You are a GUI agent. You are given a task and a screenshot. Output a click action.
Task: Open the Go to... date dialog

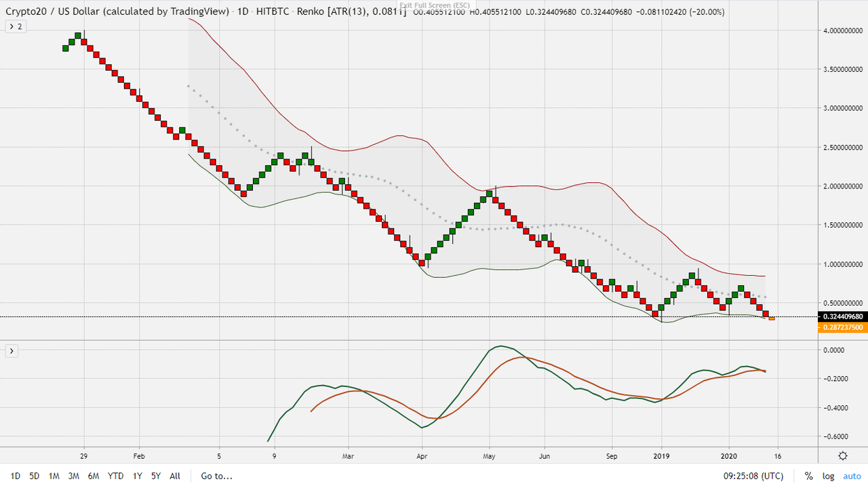[x=217, y=476]
